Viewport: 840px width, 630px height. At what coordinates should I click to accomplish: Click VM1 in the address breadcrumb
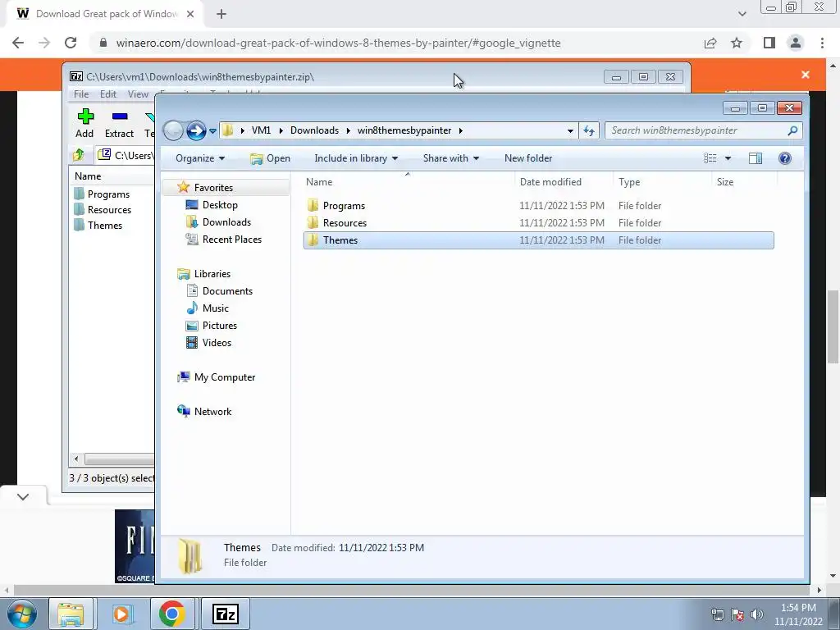click(x=261, y=130)
